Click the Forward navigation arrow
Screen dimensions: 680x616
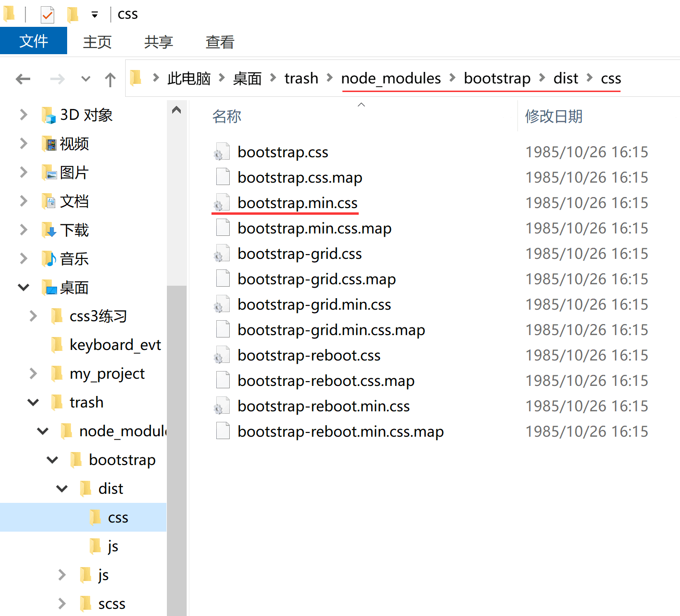[x=58, y=79]
